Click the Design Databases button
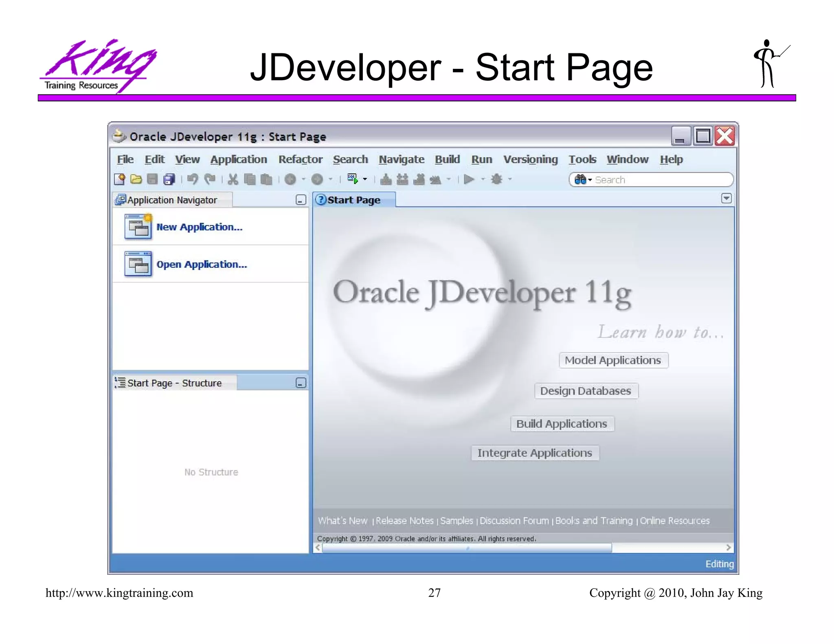Screen dimensions: 834x644 click(586, 391)
